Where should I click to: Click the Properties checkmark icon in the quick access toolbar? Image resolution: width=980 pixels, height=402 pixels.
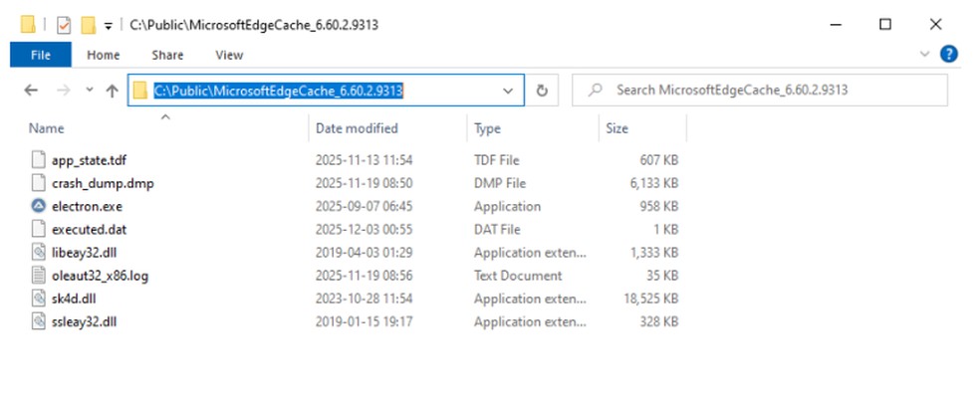tap(64, 25)
